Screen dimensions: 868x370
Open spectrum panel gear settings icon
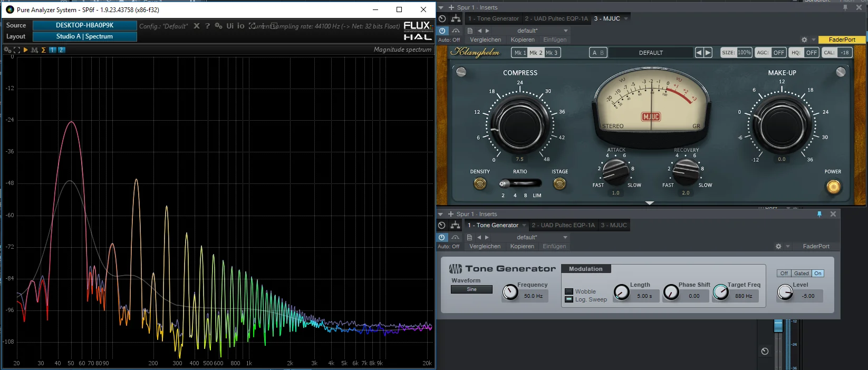pyautogui.click(x=7, y=50)
